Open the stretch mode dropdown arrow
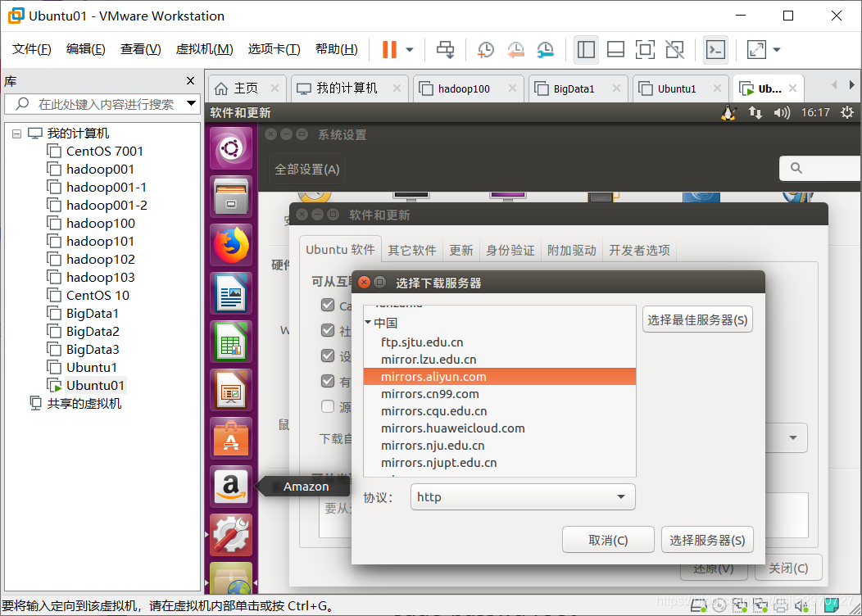 776,49
